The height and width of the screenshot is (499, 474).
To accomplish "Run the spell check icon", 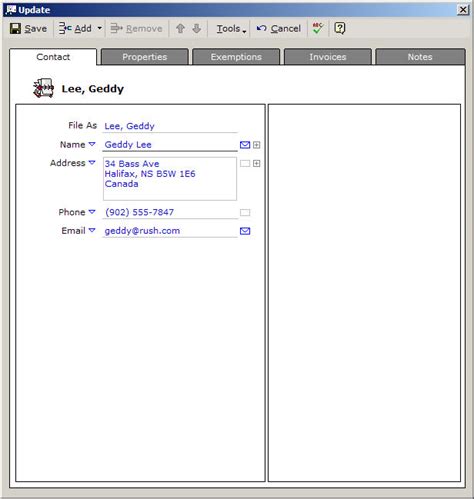I will click(x=318, y=28).
